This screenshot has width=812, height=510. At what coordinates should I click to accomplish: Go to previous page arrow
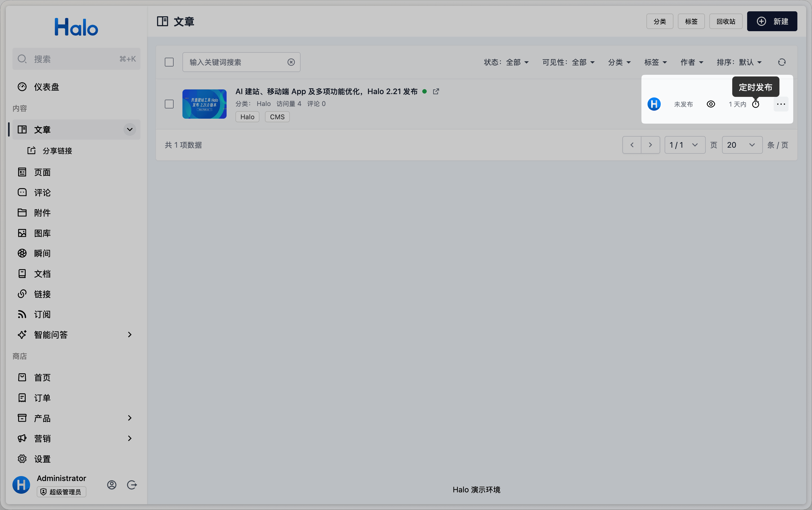pyautogui.click(x=631, y=145)
